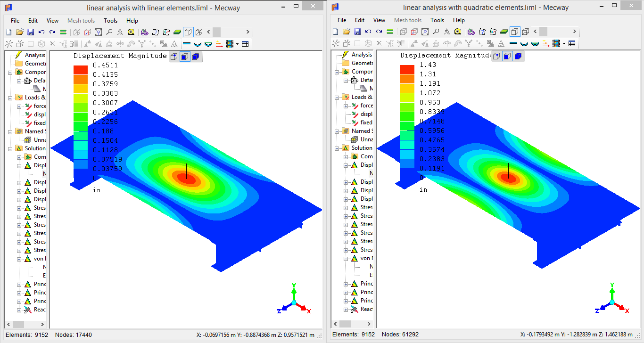Click green Solve icon in quadratic elements window

390,32
